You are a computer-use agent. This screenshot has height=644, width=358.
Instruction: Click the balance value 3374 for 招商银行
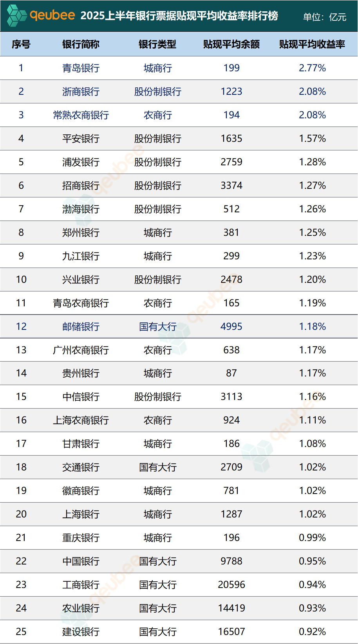[231, 186]
